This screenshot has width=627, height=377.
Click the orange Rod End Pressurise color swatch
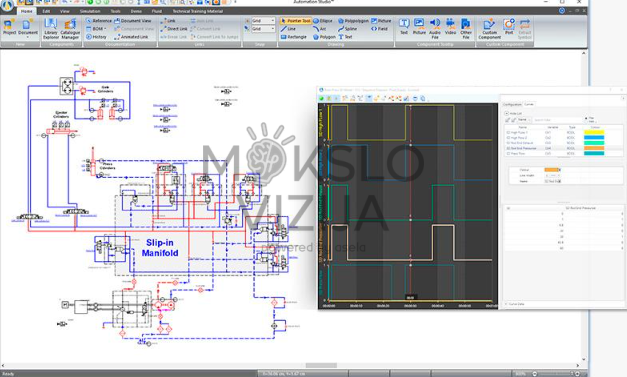(594, 148)
